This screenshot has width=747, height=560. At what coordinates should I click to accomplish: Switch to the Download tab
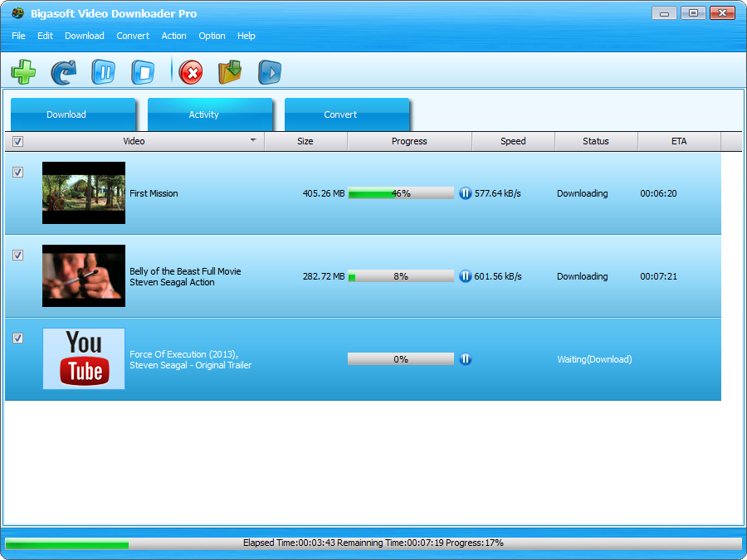73,114
